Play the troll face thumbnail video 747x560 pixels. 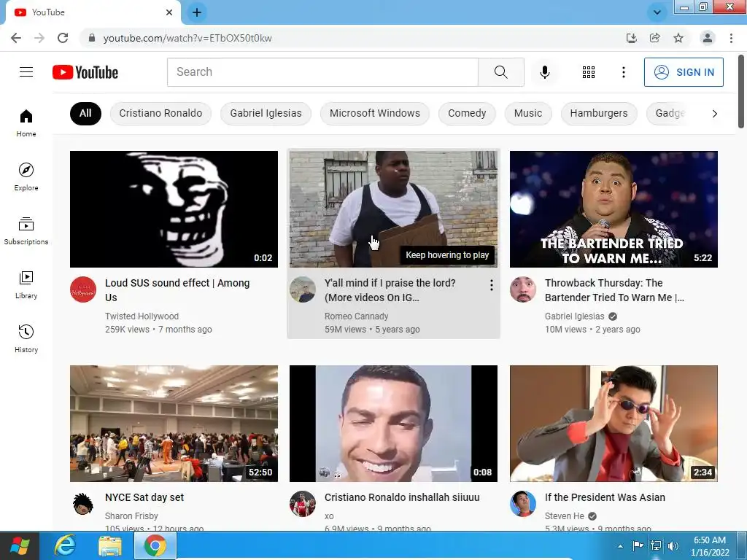[174, 209]
